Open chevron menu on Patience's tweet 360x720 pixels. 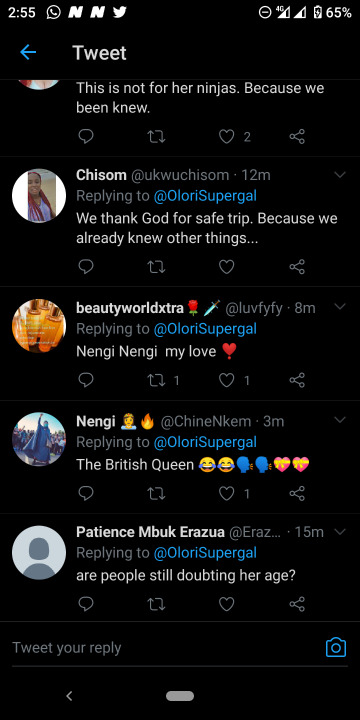tap(340, 532)
